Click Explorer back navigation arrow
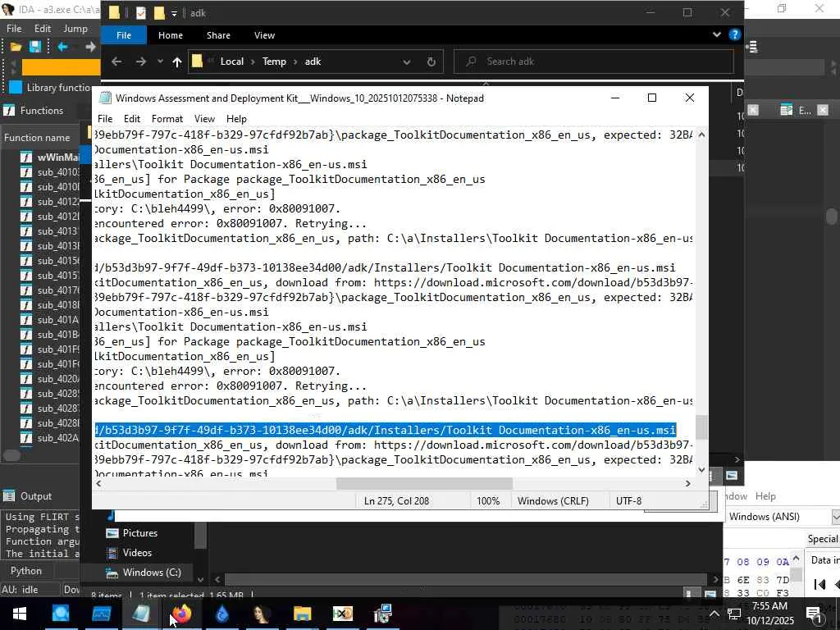This screenshot has width=840, height=630. click(116, 62)
